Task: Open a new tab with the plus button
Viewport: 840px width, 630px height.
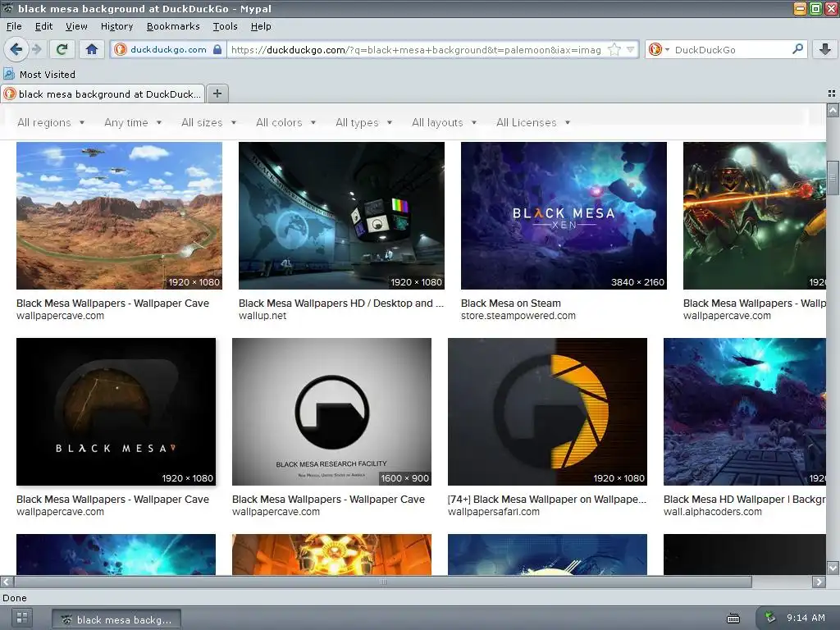Action: 217,94
